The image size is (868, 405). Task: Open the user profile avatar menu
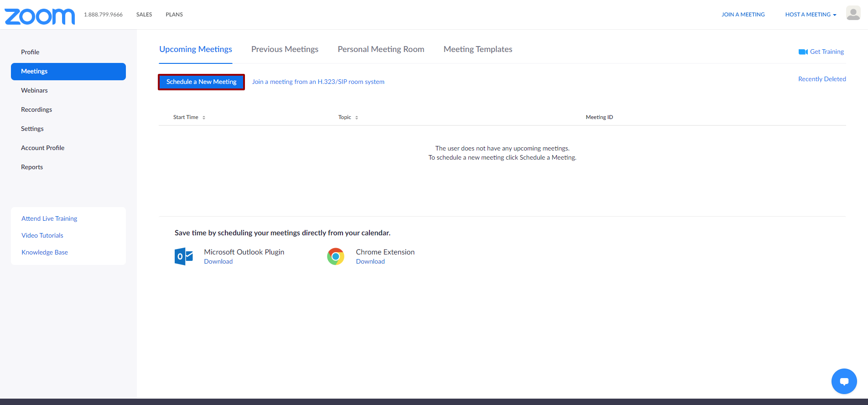[x=853, y=13]
